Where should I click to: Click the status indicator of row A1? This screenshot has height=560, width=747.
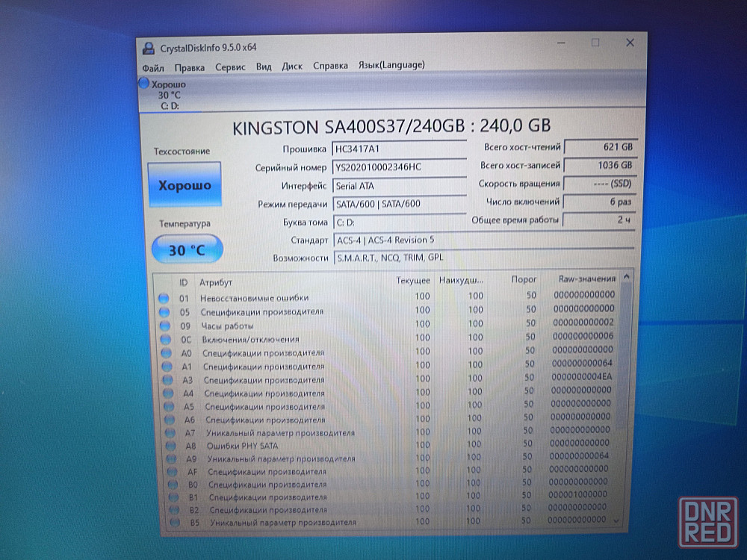coord(167,367)
